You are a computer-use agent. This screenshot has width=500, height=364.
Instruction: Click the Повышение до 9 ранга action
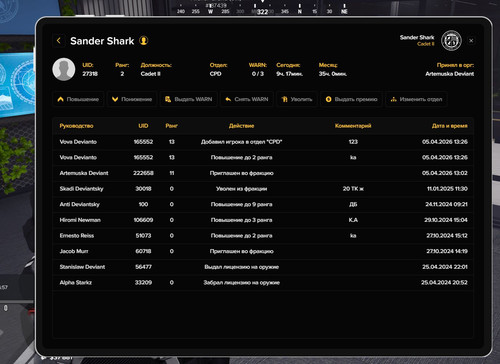tap(242, 204)
